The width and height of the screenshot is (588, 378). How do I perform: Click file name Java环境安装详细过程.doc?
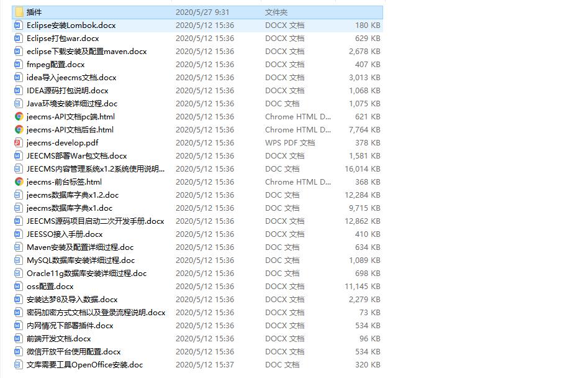(x=71, y=104)
